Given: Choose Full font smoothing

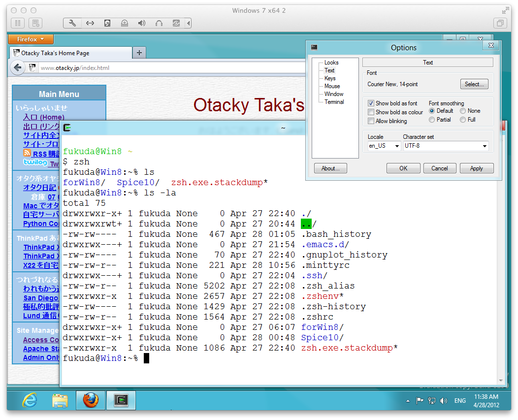Looking at the screenshot, I should pyautogui.click(x=463, y=120).
